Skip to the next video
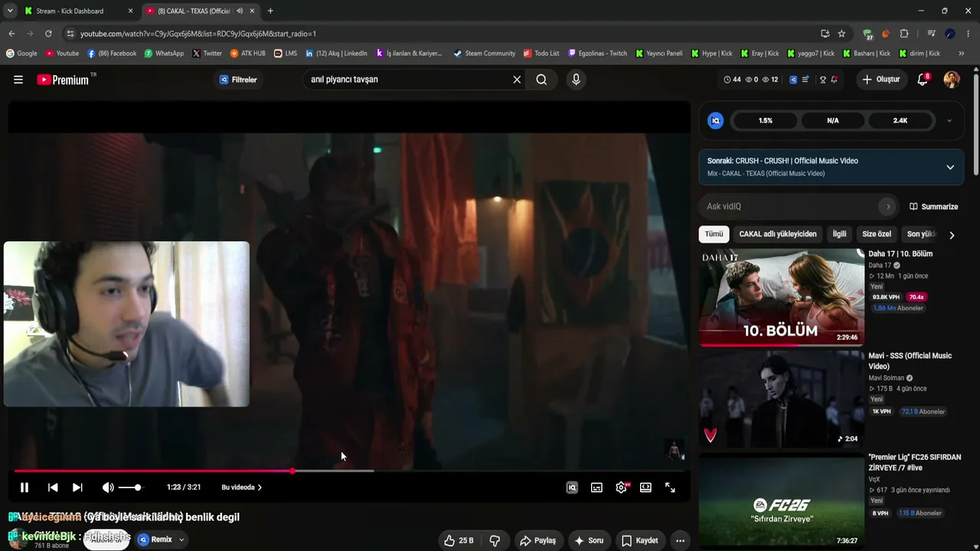980x551 pixels. click(x=77, y=487)
